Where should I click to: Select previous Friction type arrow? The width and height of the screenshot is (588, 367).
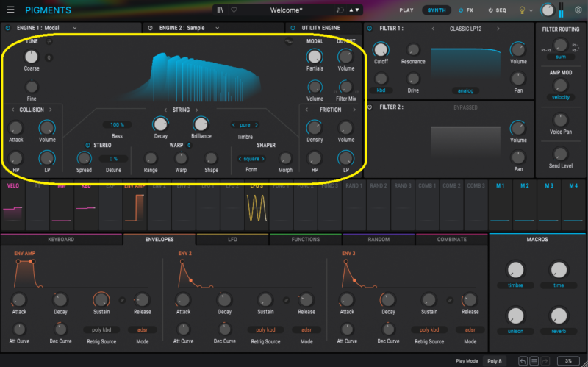(x=306, y=110)
